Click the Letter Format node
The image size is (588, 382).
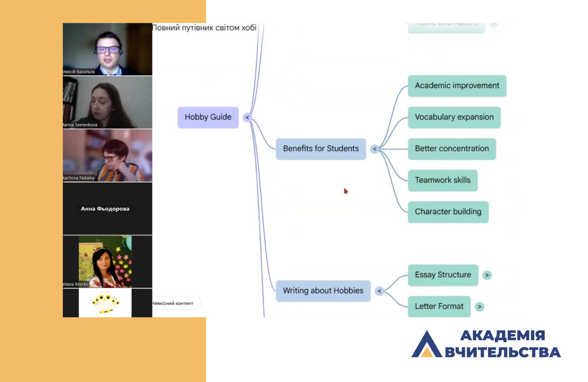tap(439, 307)
